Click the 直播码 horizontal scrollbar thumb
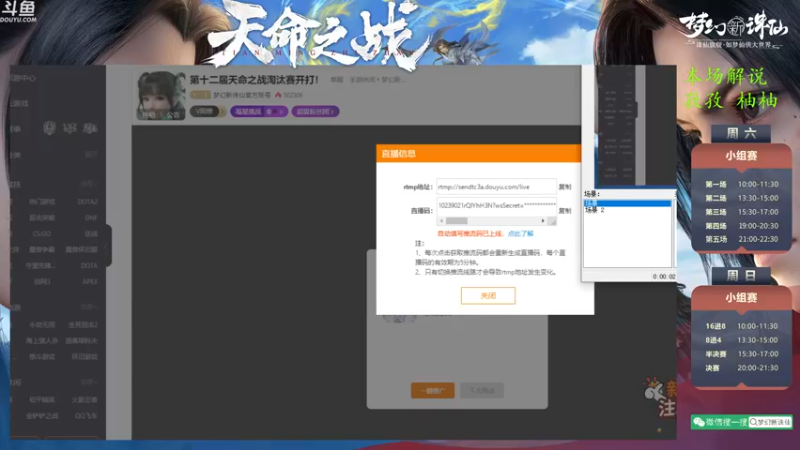Viewport: 800px width, 450px height. click(x=457, y=221)
